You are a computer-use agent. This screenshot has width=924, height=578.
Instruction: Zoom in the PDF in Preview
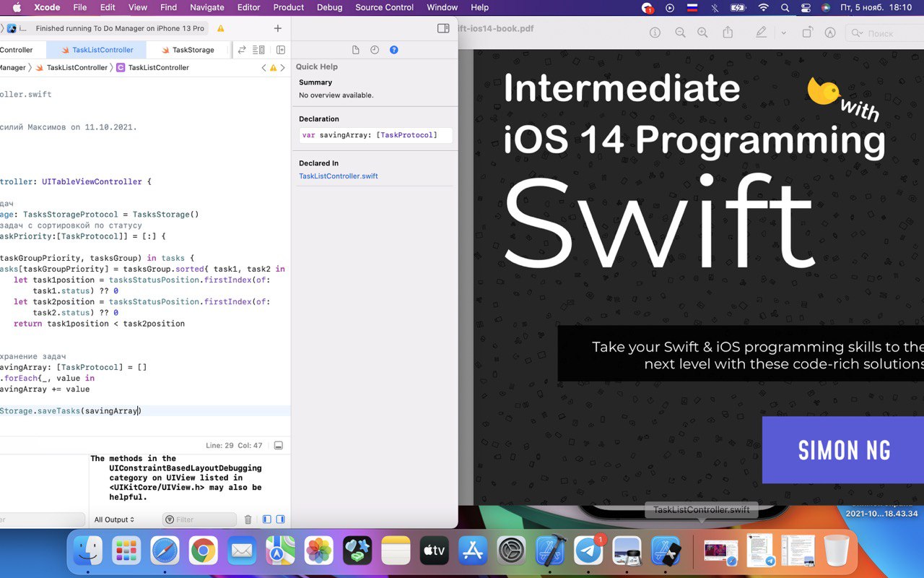702,33
